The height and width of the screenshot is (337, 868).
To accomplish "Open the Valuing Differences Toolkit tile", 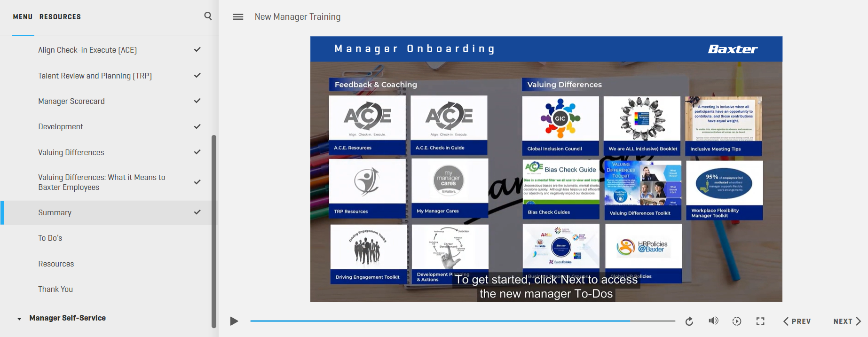I will coord(643,190).
